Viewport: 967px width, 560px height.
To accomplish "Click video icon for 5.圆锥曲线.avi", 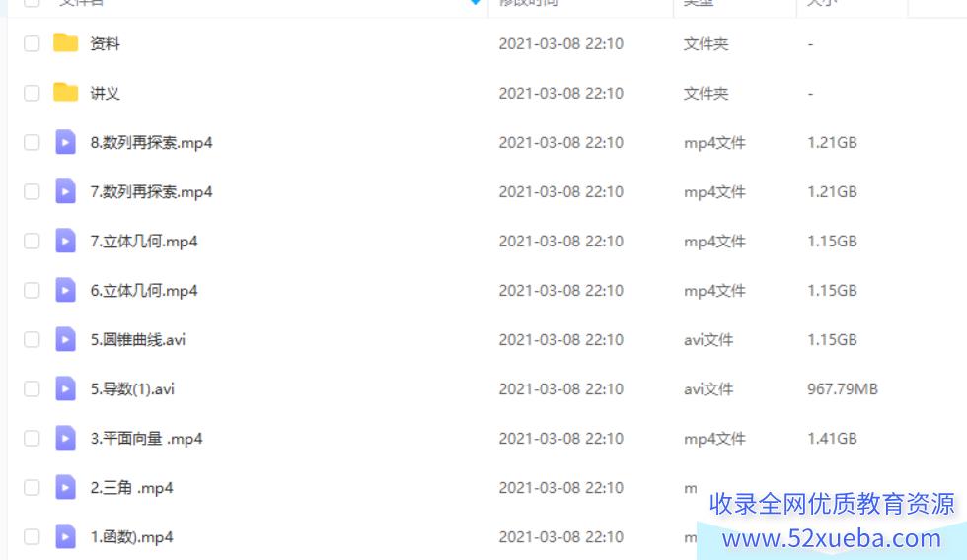I will point(65,339).
